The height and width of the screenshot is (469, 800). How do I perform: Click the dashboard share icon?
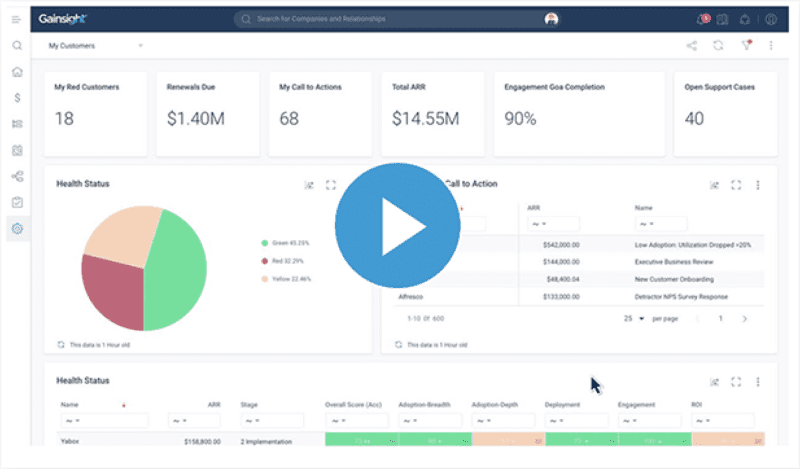[691, 45]
